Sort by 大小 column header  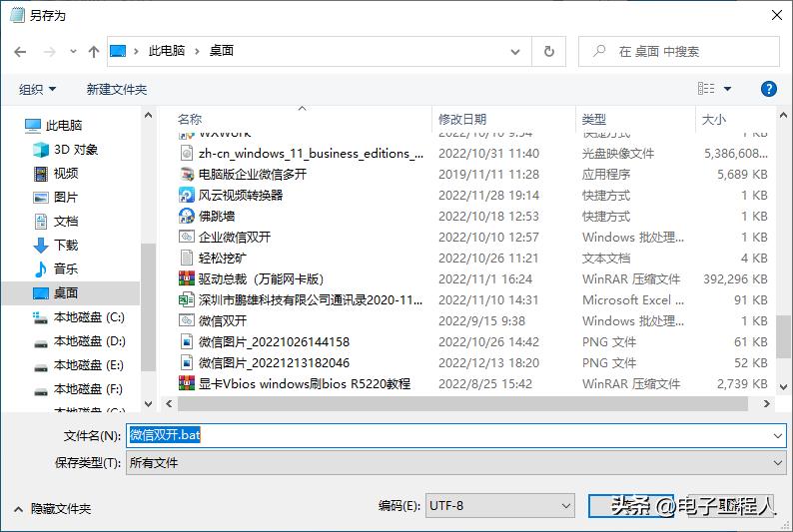pos(713,119)
